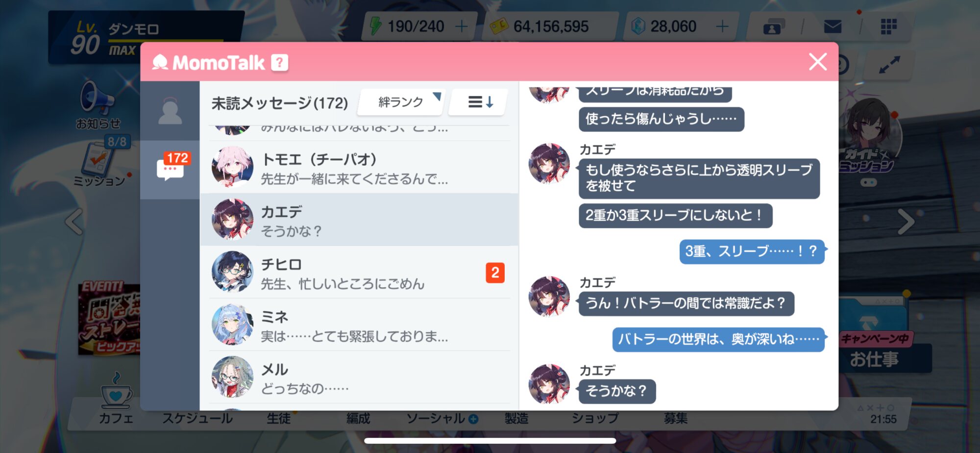
Task: Add energy with the plus next to 190/240
Action: point(461,26)
